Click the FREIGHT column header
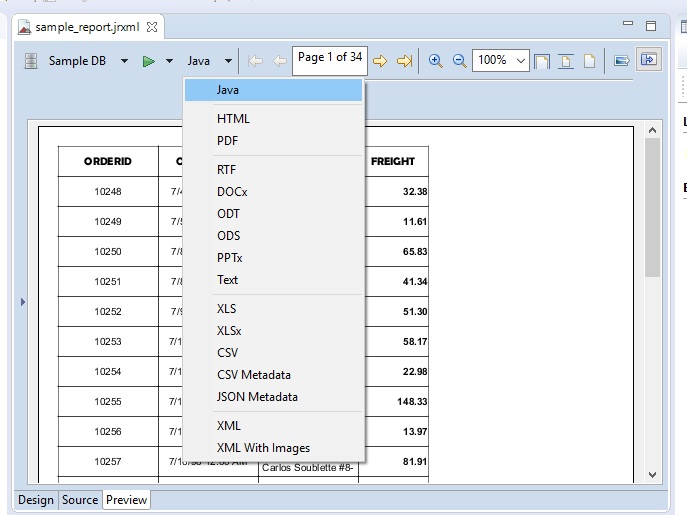This screenshot has width=687, height=515. click(393, 161)
